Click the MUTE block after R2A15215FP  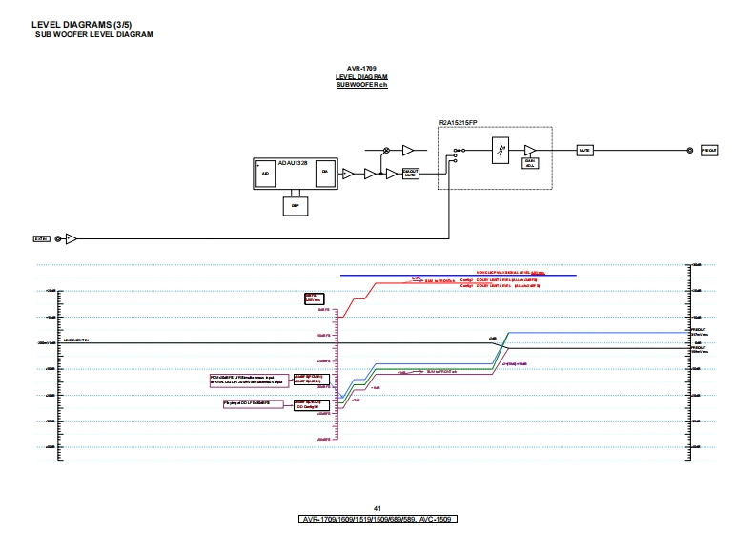pyautogui.click(x=584, y=151)
